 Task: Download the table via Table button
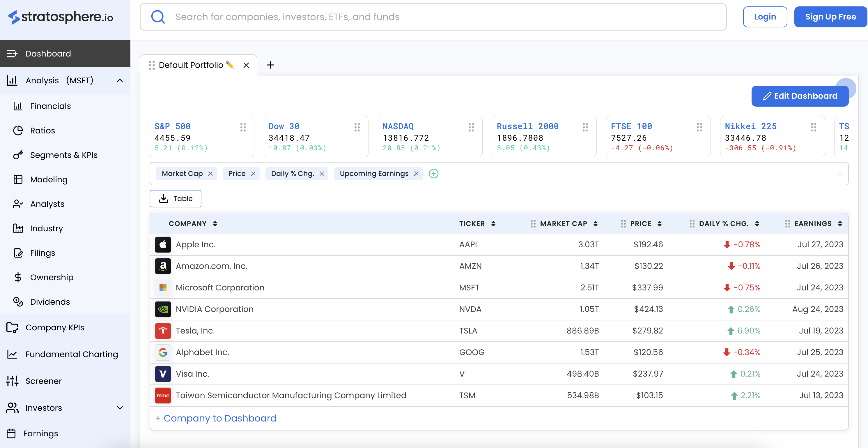click(x=175, y=199)
